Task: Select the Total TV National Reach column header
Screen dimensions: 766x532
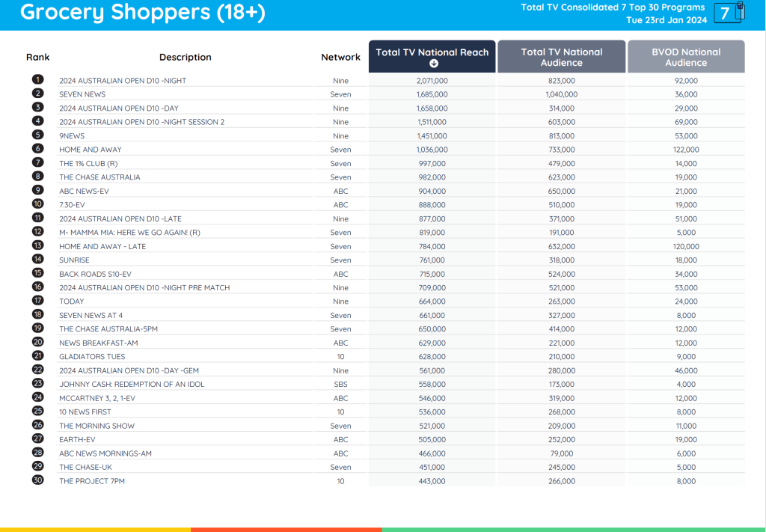Action: (432, 57)
